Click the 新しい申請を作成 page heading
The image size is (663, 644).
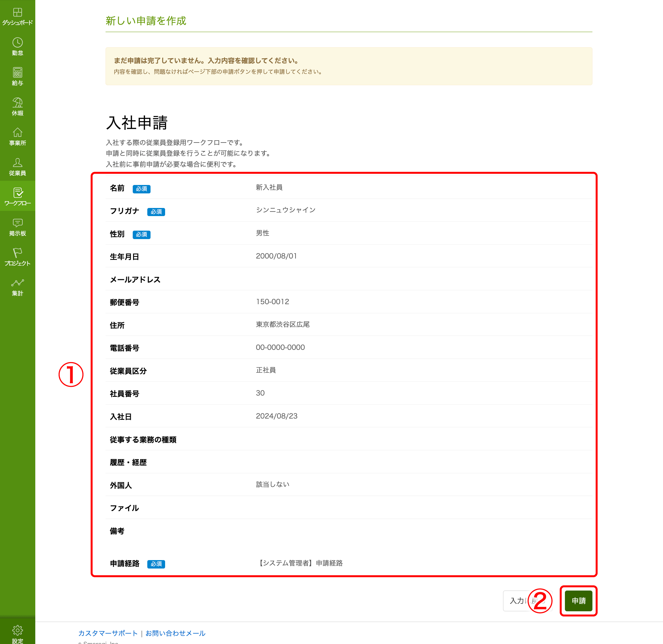pos(146,21)
